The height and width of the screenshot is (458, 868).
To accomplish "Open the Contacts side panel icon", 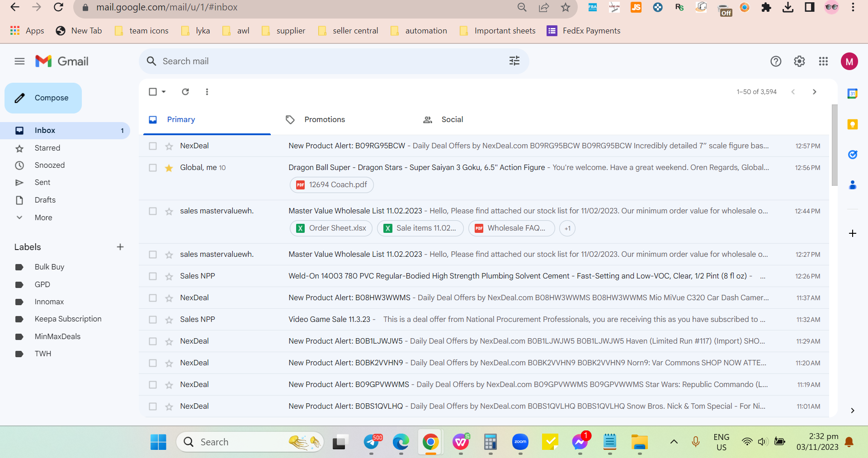I will pyautogui.click(x=853, y=185).
